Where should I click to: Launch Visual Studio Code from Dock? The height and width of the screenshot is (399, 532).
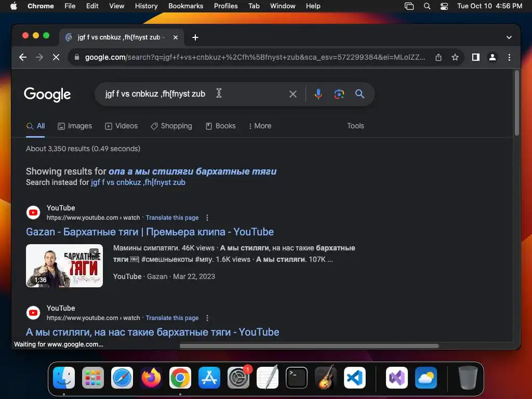coord(354,378)
